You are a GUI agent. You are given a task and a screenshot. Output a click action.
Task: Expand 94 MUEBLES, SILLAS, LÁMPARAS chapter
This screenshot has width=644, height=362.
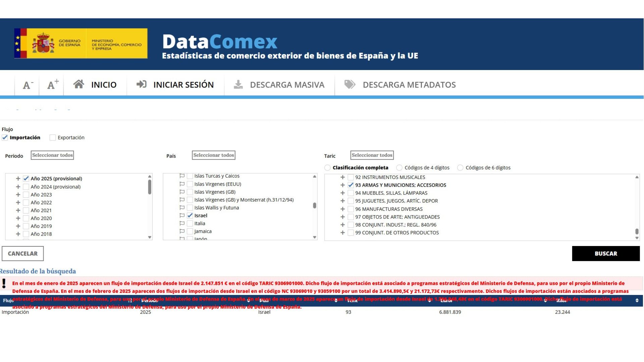pos(342,193)
